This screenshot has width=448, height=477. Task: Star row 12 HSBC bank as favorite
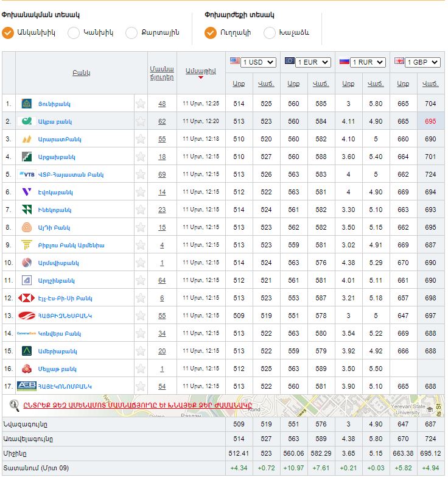[x=141, y=298]
